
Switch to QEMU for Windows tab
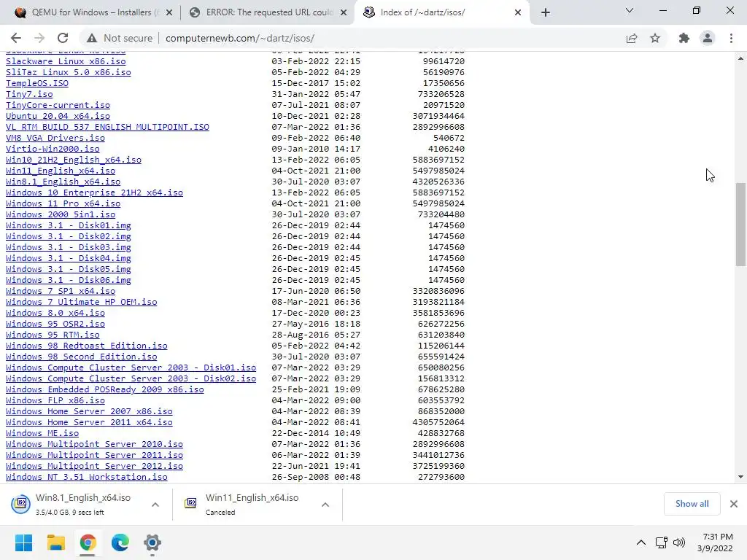click(93, 12)
